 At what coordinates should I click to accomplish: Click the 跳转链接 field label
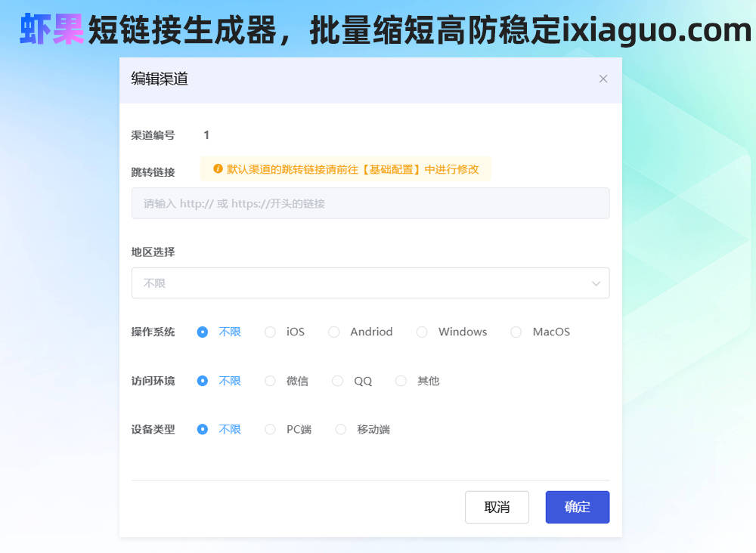point(153,172)
